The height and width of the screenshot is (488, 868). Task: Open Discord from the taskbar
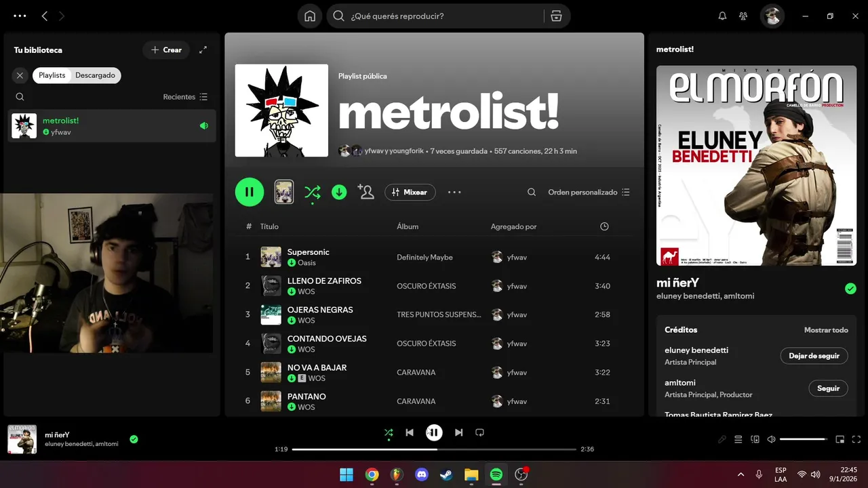(422, 474)
